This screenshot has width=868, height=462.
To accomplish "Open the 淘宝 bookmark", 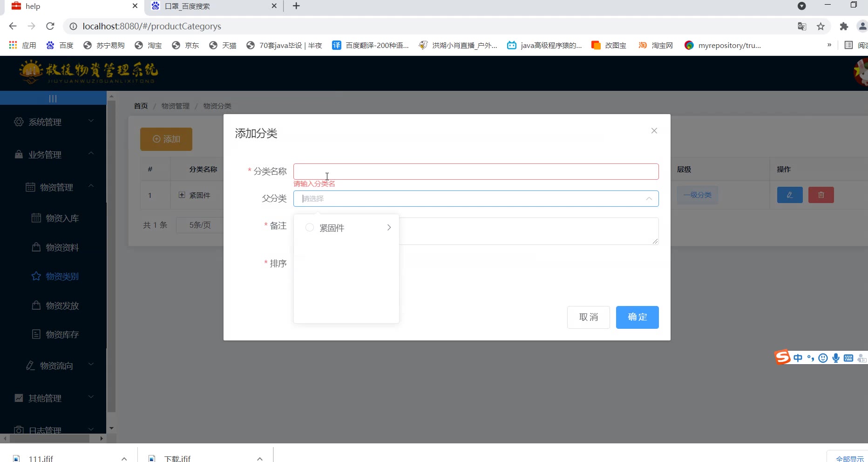I will (x=148, y=45).
